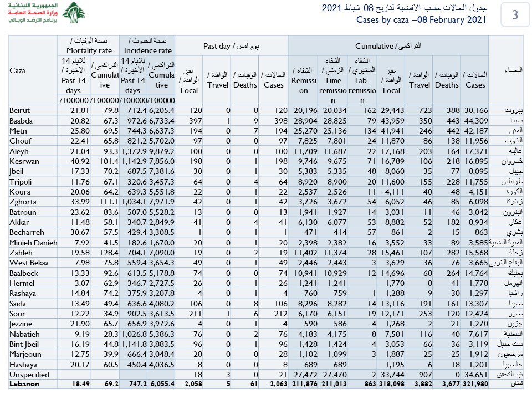532x399 pixels.
Task: Select the cumulative Deaths column header
Action: coord(447,80)
